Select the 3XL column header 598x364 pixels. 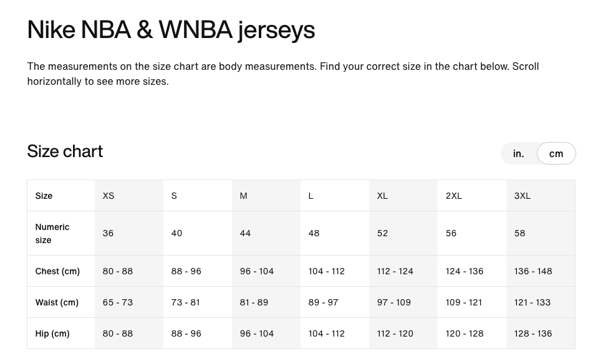(x=522, y=195)
